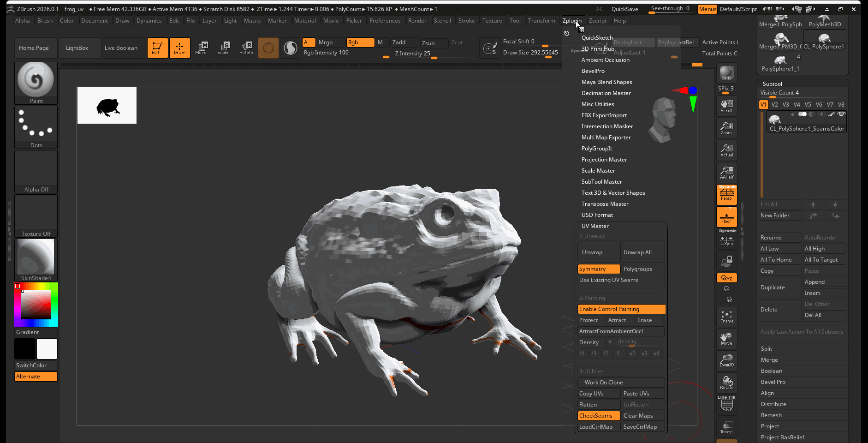Disable Enable Control Painting option
Screen dimensions: 868x443
pos(621,309)
